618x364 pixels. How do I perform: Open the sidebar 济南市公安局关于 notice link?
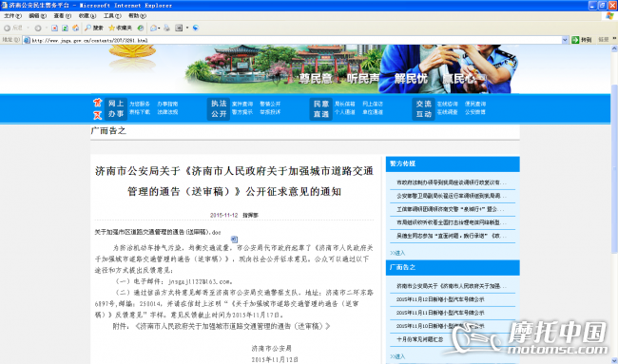click(x=452, y=286)
